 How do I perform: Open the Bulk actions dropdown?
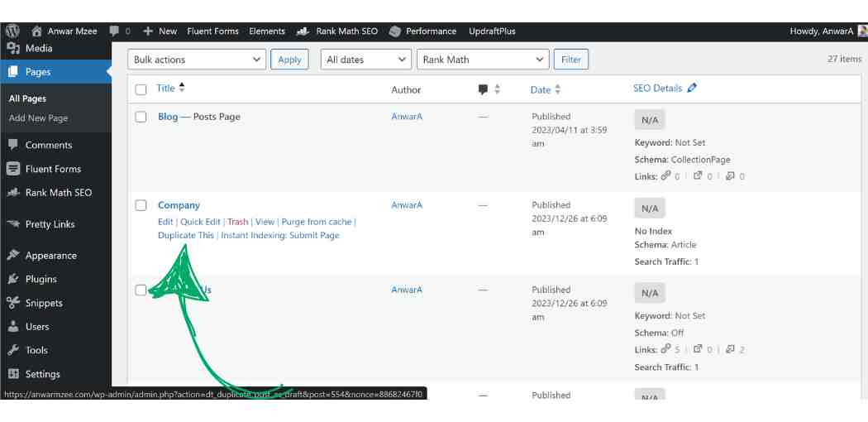pos(197,60)
